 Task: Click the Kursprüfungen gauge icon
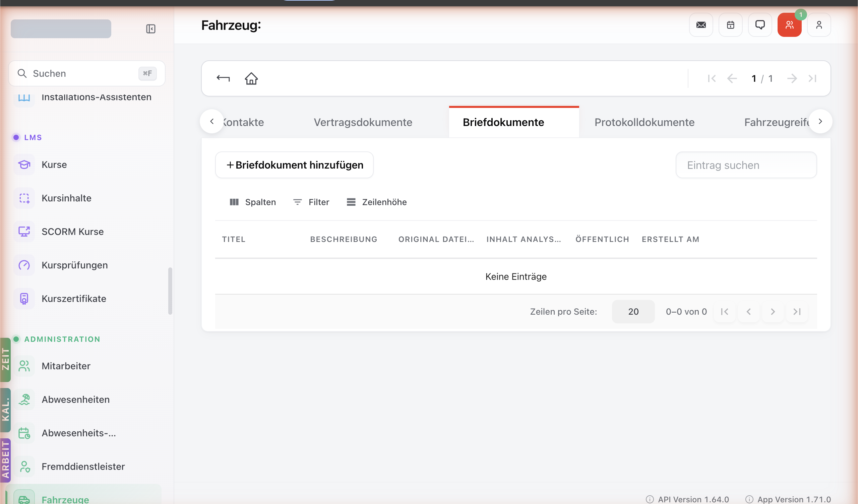(x=24, y=265)
